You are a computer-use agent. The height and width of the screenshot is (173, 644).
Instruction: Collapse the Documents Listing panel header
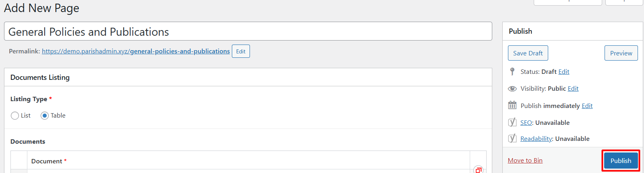click(248, 77)
